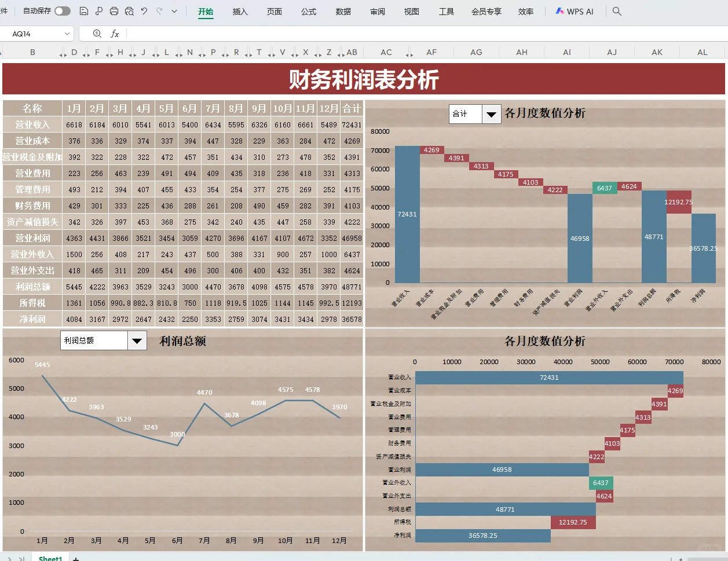Switch to the 开始 ribbon tab
This screenshot has height=561, width=728.
tap(206, 12)
